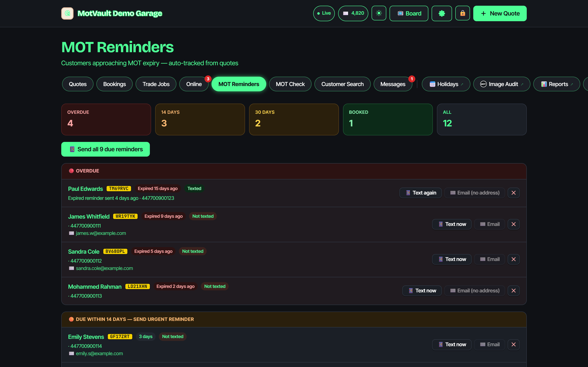The width and height of the screenshot is (588, 367).
Task: Click the green gear settings icon
Action: point(441,13)
